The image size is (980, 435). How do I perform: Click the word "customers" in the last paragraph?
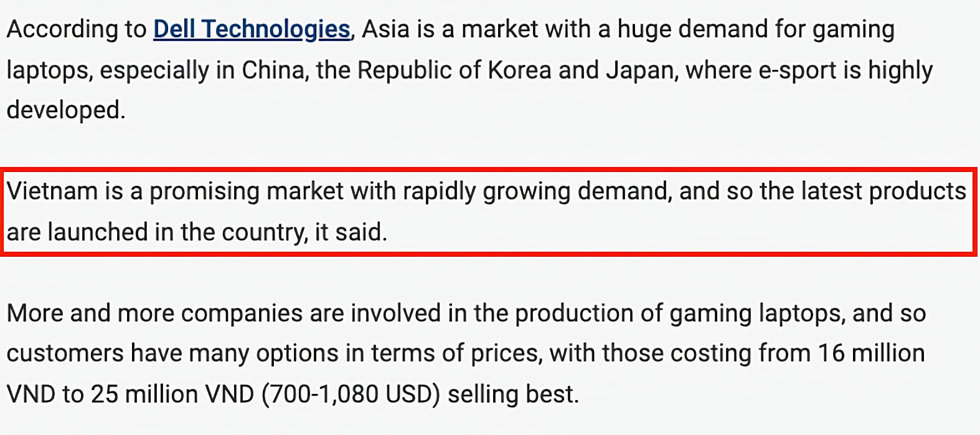click(x=65, y=353)
